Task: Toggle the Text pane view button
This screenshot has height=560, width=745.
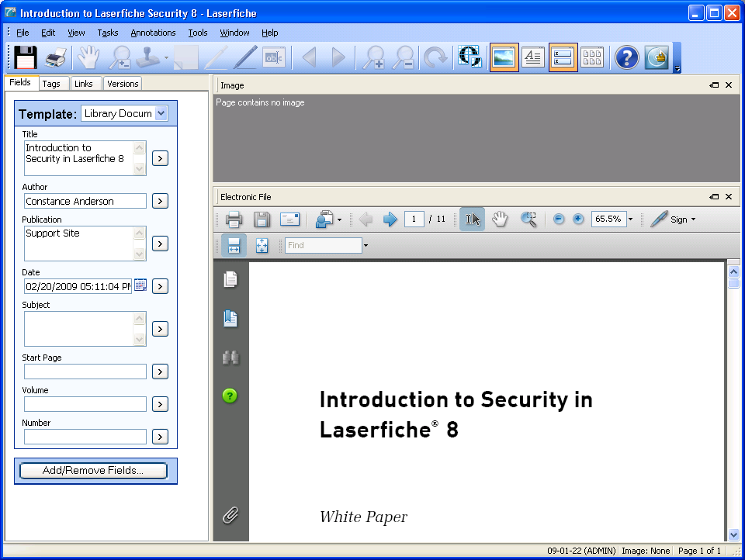Action: (533, 58)
